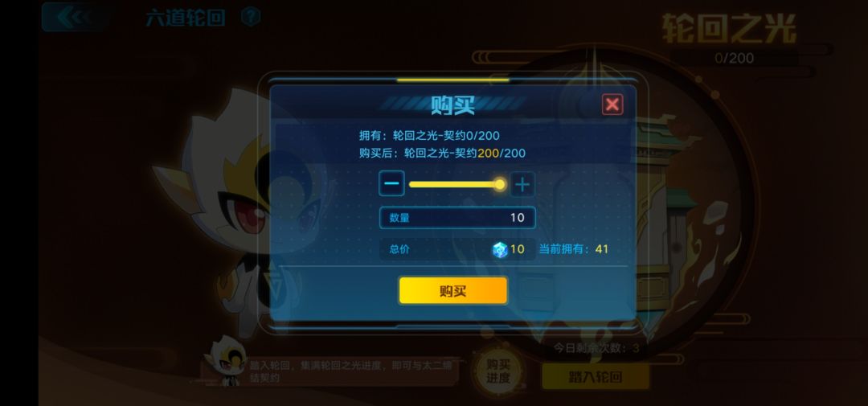Click the minus button to decrease quantity
This screenshot has height=406, width=868.
(x=391, y=183)
